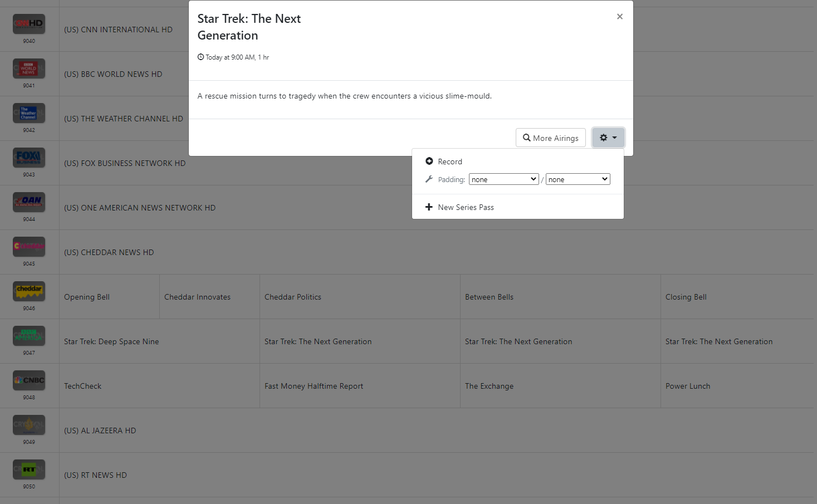Select the BBC World News channel icon
Viewport: 817px width, 504px height.
click(x=29, y=68)
